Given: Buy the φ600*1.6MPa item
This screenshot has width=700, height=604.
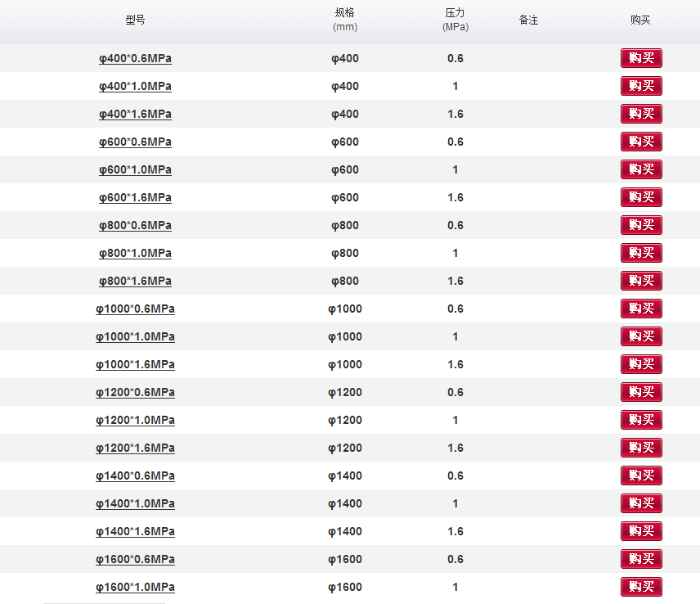Looking at the screenshot, I should pyautogui.click(x=641, y=197).
